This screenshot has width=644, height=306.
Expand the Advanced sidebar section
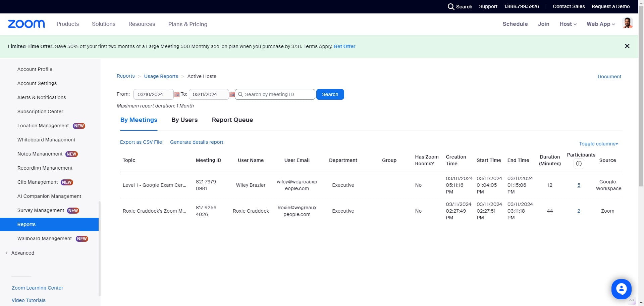(x=22, y=253)
